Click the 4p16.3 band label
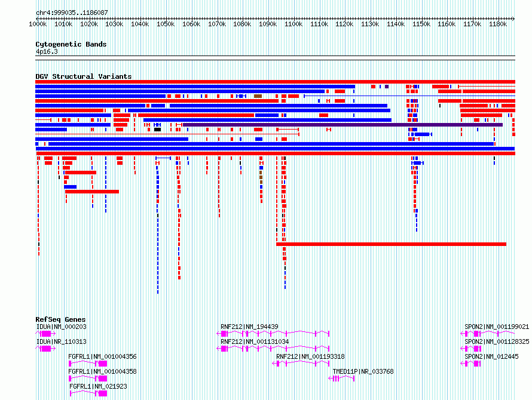 [x=47, y=52]
